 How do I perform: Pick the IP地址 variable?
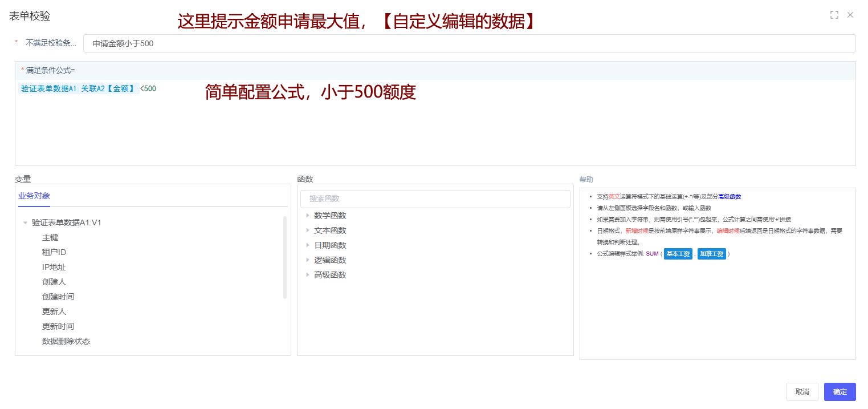[54, 268]
